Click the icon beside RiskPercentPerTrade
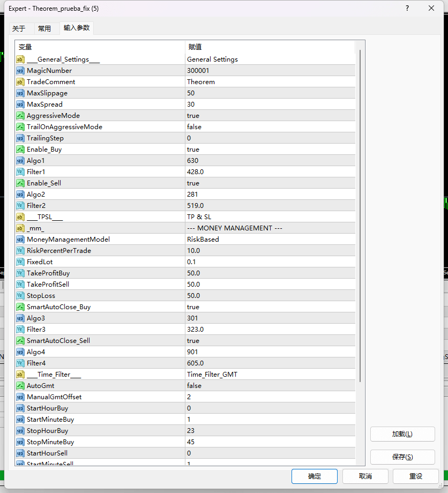 coord(20,251)
